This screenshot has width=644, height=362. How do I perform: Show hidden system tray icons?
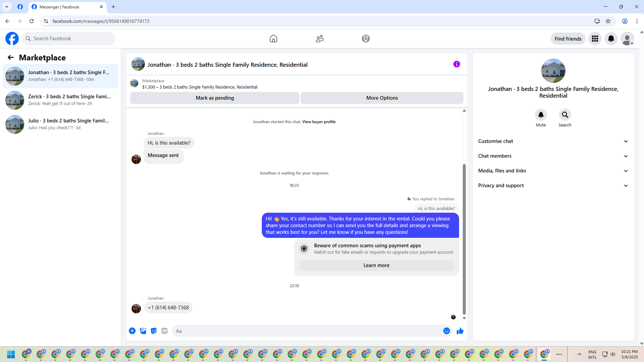pos(580,354)
